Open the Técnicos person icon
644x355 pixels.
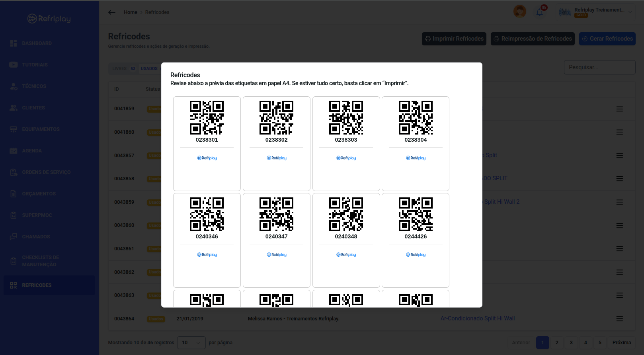(x=14, y=86)
